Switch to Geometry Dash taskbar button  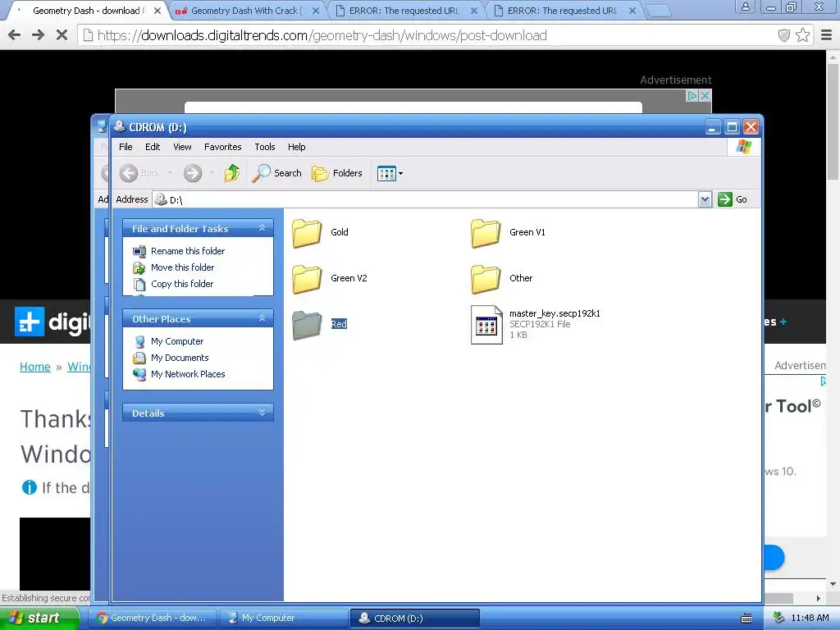pyautogui.click(x=152, y=618)
